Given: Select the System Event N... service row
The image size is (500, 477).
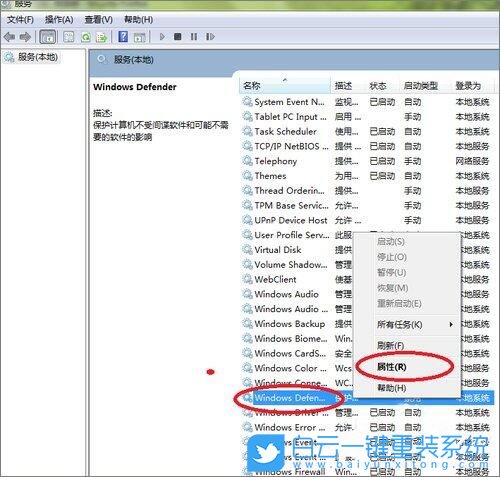Looking at the screenshot, I should pos(367,102).
